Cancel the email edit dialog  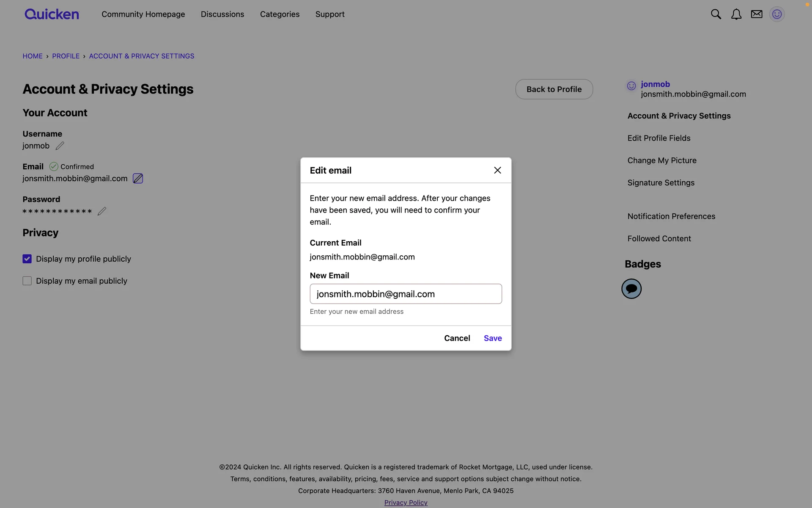coord(457,338)
